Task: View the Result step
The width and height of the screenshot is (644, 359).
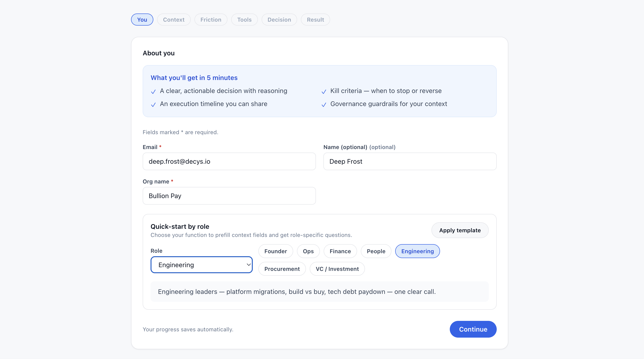Action: tap(315, 20)
